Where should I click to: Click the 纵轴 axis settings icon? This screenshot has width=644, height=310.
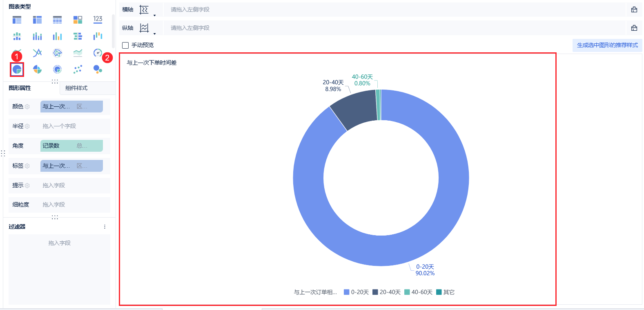144,28
